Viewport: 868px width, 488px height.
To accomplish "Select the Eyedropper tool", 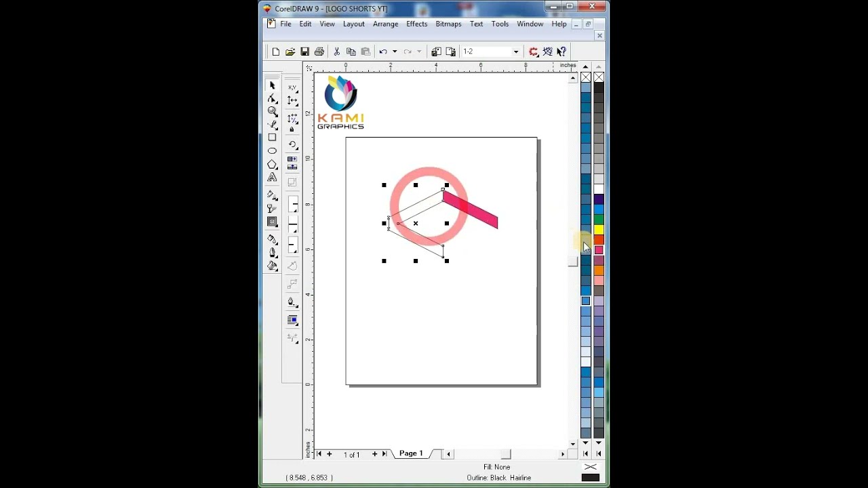I will click(272, 239).
